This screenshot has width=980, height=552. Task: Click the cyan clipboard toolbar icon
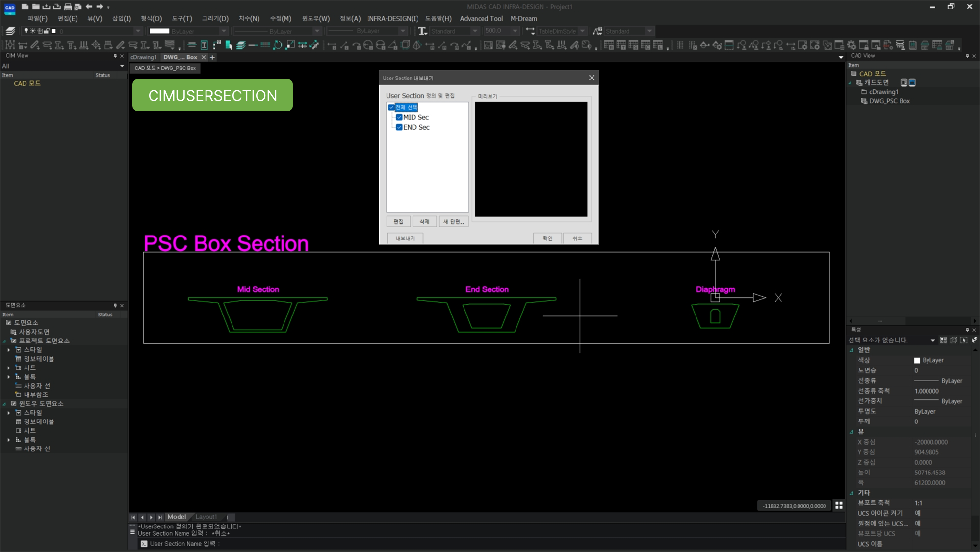(x=912, y=45)
